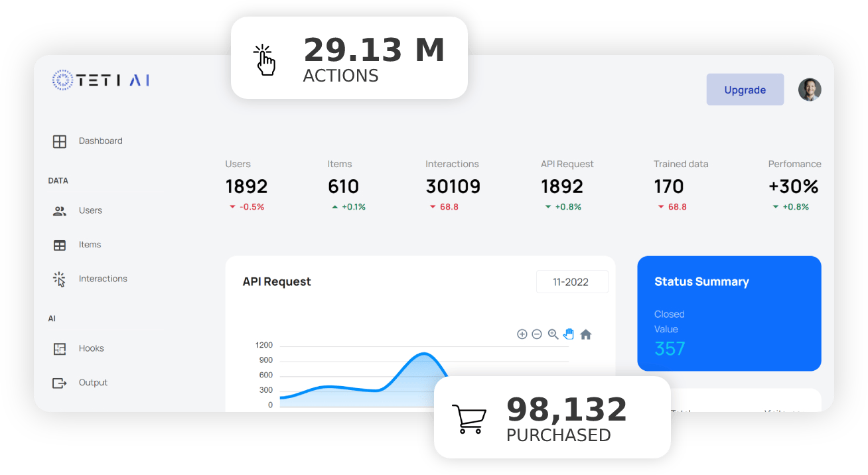This screenshot has width=868, height=475.
Task: Click the Interactions count 30109
Action: (x=453, y=186)
